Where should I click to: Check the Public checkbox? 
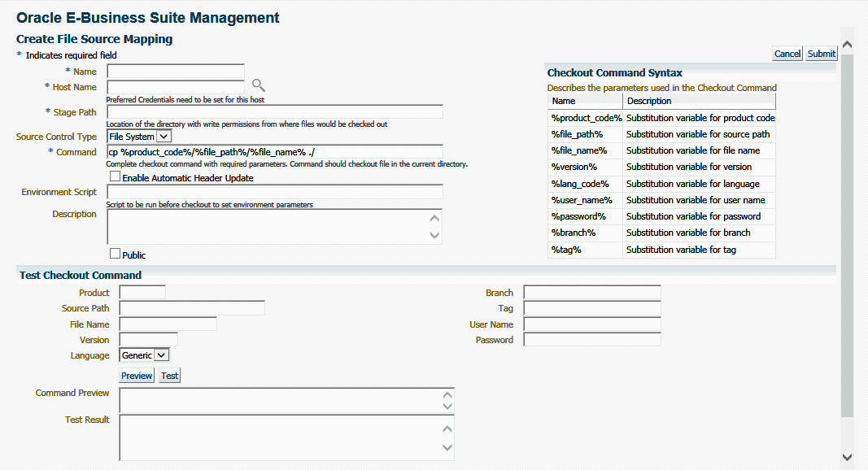point(116,254)
